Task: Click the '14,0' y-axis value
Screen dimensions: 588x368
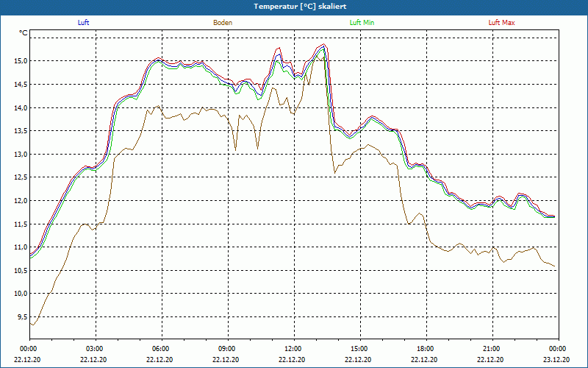Action: click(x=21, y=107)
